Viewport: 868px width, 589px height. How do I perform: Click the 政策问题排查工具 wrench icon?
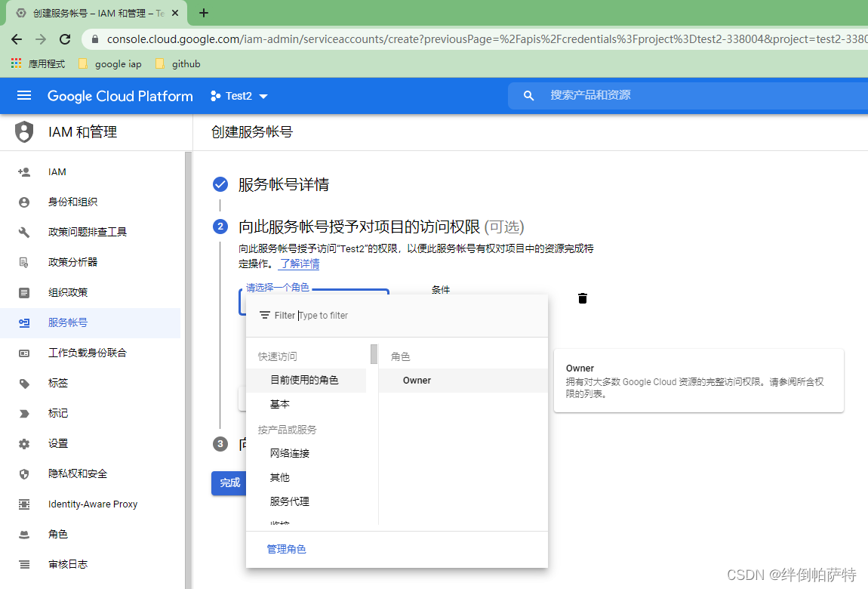(24, 233)
